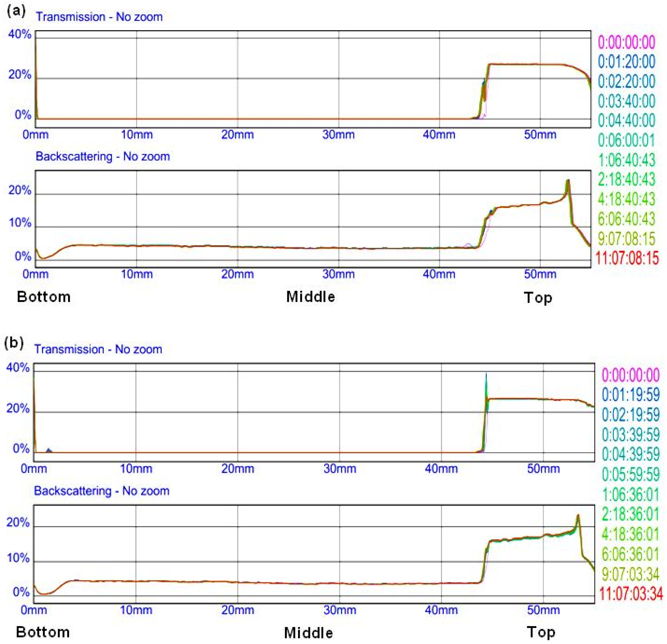This screenshot has width=667, height=644.
Task: Select the 0:01:20:00 scan time legend
Action: click(x=626, y=62)
